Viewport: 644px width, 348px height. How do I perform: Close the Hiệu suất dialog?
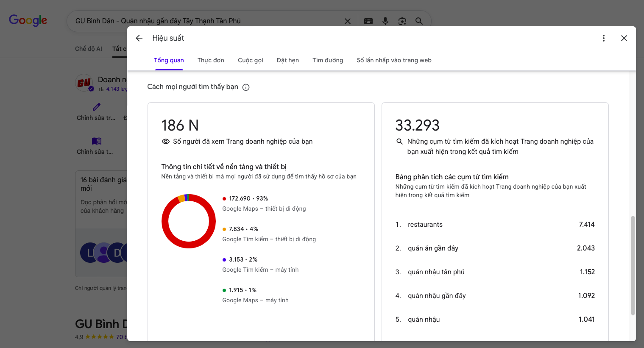pyautogui.click(x=624, y=38)
